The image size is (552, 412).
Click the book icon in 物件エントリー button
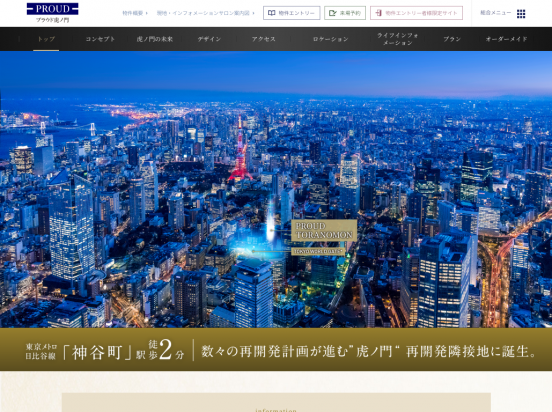(271, 13)
